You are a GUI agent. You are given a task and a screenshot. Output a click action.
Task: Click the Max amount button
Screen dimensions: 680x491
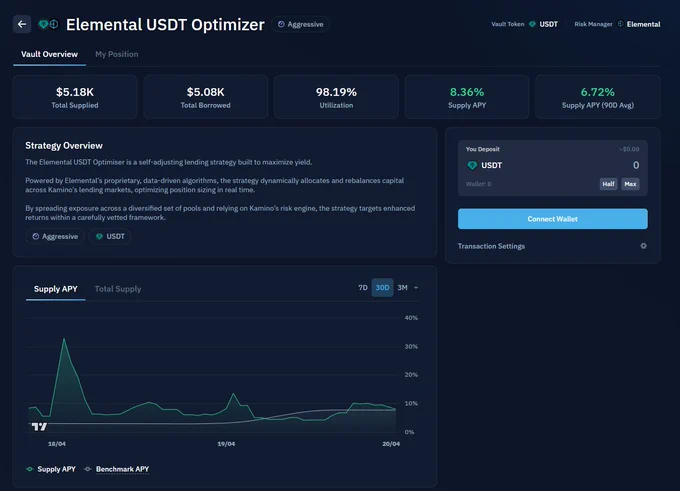pyautogui.click(x=630, y=184)
